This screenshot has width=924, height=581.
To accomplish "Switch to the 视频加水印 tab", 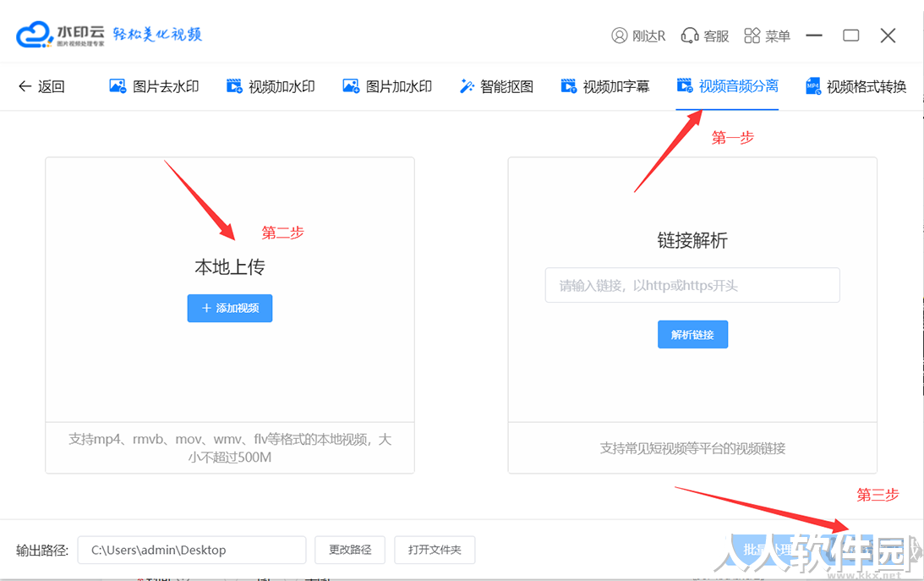I will point(271,86).
